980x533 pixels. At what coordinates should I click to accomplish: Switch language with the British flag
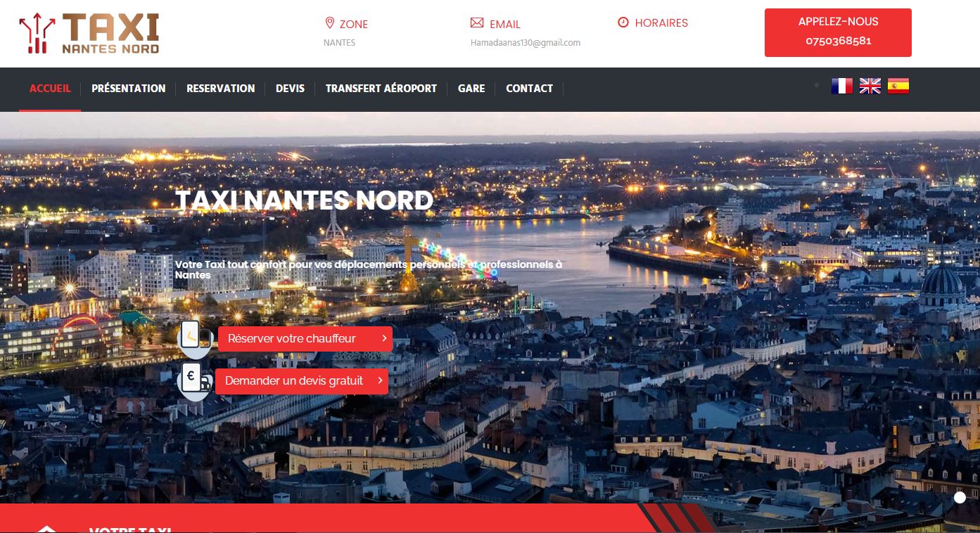[x=870, y=86]
